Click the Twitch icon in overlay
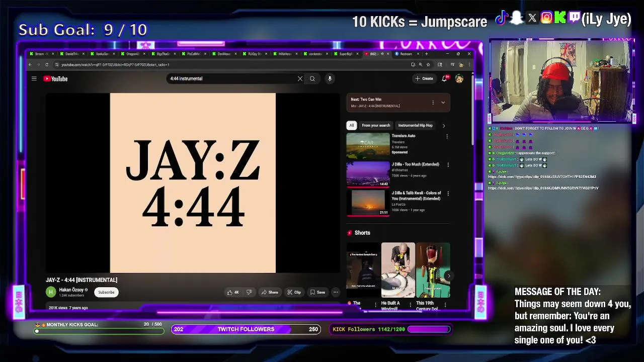 pyautogui.click(x=574, y=18)
